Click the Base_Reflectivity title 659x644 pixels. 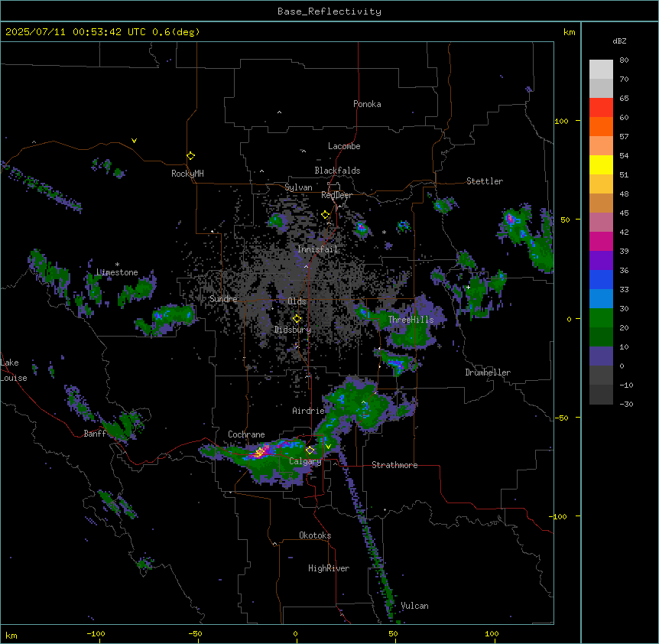(329, 11)
